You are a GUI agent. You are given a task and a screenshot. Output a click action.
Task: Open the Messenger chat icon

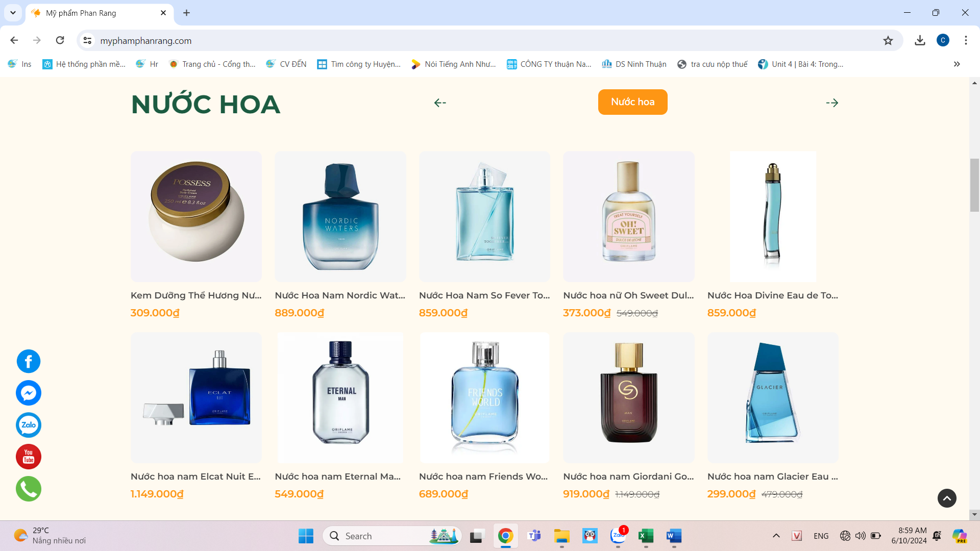(x=29, y=393)
